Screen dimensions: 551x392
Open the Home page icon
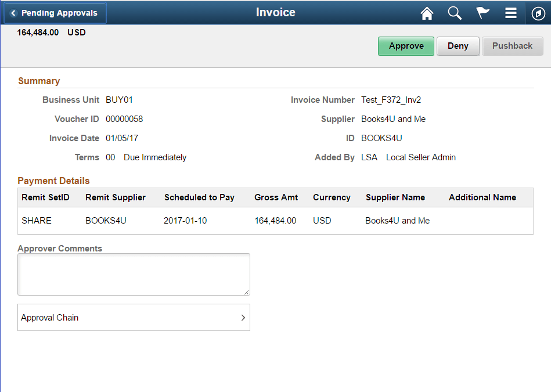[x=427, y=13]
